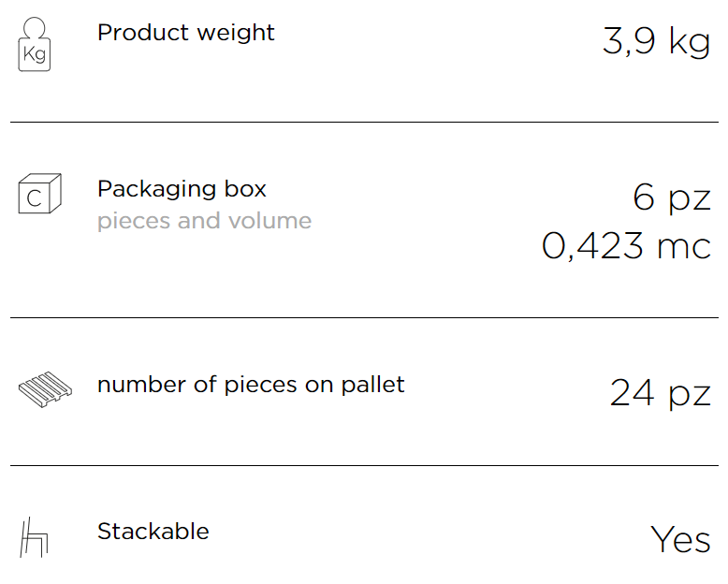The width and height of the screenshot is (728, 584).
Task: Select number of pieces on pallet label
Action: (x=251, y=386)
